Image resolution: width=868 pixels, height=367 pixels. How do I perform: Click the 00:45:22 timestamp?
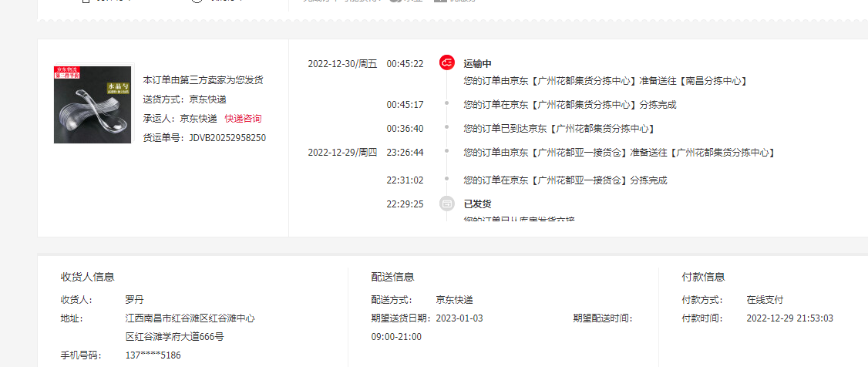(x=405, y=64)
